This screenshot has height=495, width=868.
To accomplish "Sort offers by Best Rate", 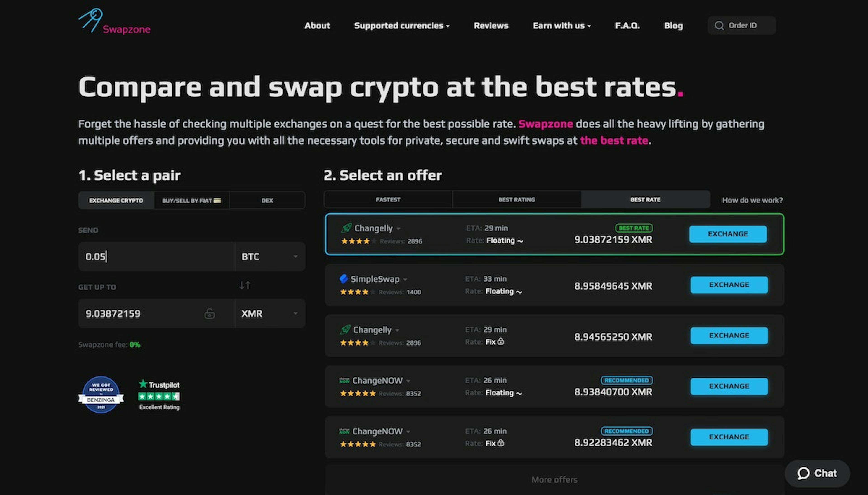I will [646, 200].
